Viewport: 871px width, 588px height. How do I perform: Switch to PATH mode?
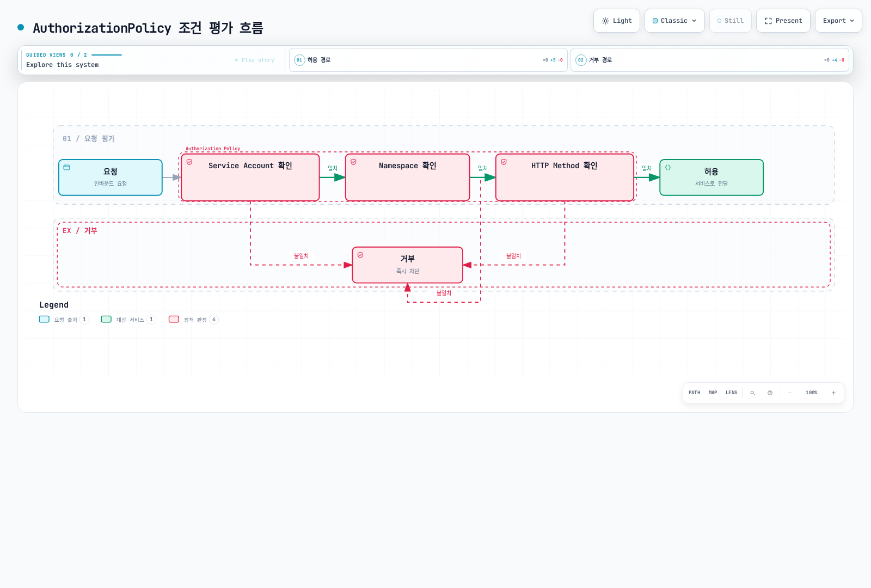695,393
